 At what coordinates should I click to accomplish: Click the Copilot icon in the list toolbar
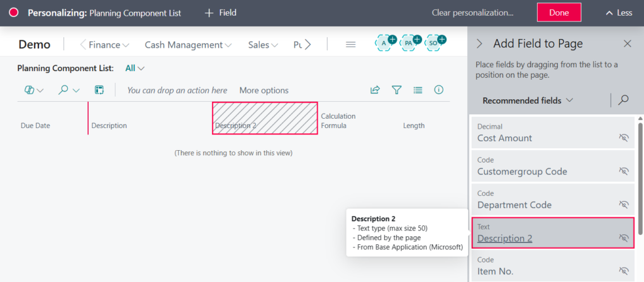tap(29, 90)
